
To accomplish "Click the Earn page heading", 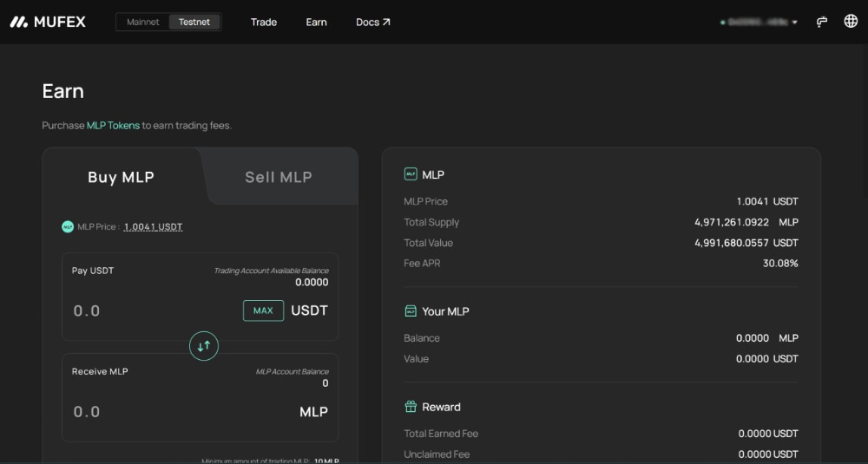I will click(x=63, y=91).
